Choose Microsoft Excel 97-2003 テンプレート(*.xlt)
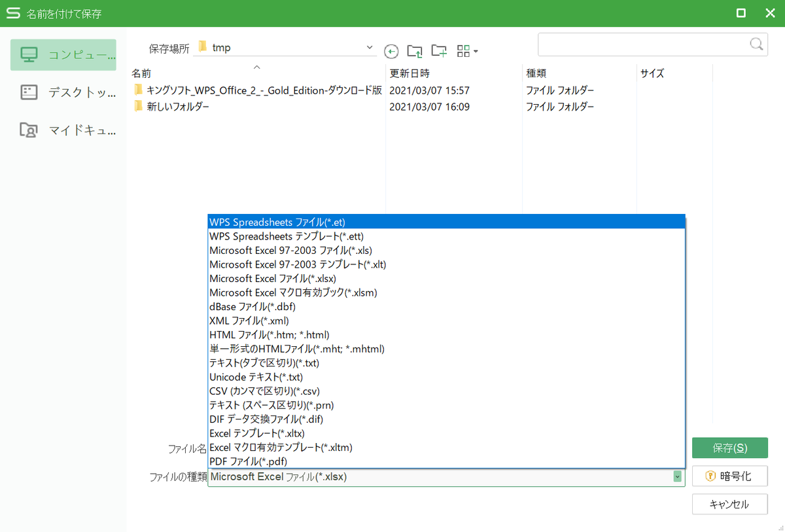The width and height of the screenshot is (785, 532). coord(446,264)
